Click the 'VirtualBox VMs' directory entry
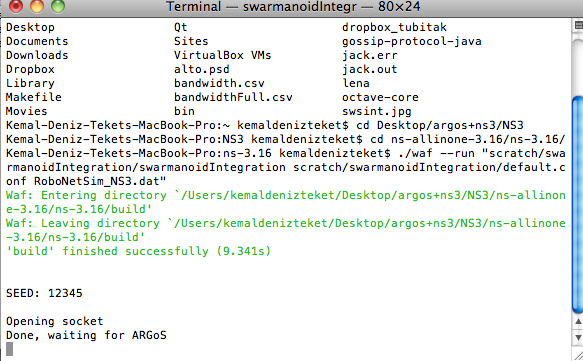This screenshot has width=583, height=361. pyautogui.click(x=222, y=55)
